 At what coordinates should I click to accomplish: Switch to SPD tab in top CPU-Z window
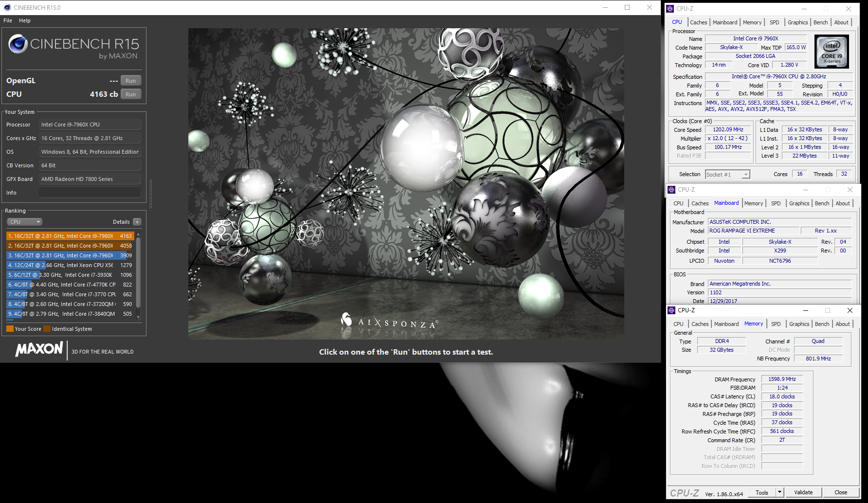775,22
